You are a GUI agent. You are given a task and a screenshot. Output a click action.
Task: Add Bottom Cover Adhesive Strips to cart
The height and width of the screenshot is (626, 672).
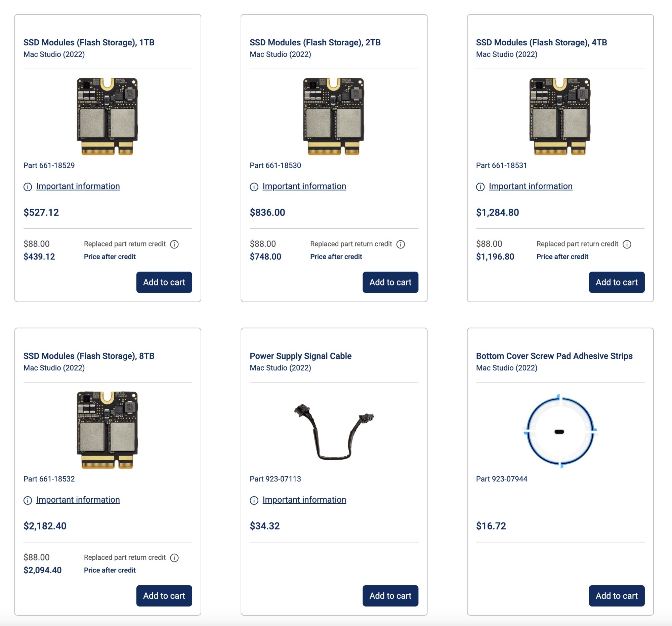[x=616, y=595]
